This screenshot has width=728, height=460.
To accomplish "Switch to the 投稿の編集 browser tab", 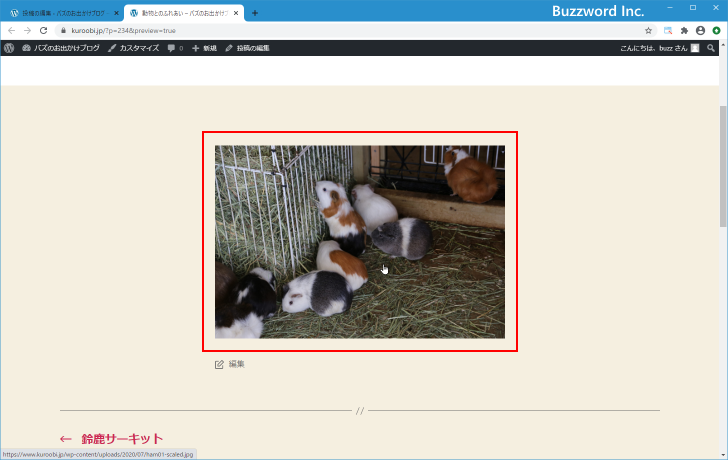I will coord(62,13).
